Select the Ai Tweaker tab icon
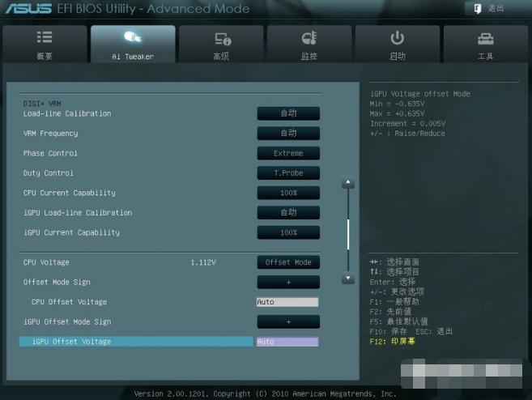 (x=133, y=39)
